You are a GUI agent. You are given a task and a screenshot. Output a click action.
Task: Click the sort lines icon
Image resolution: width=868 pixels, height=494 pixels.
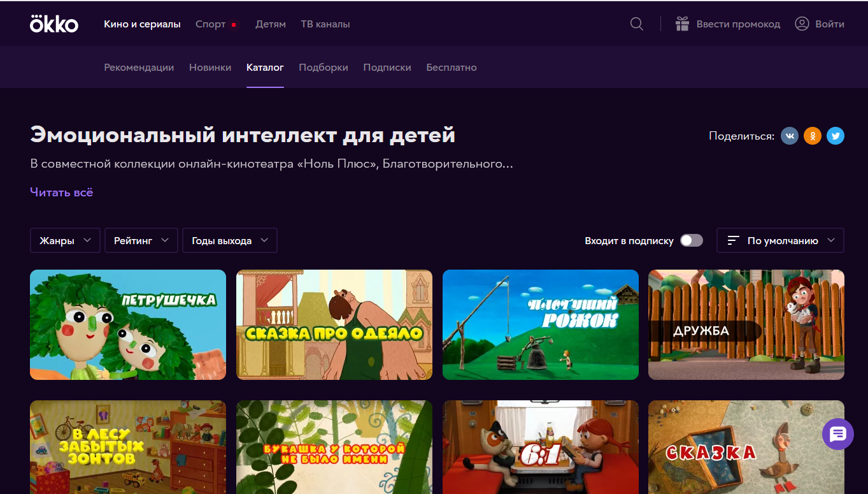(x=734, y=241)
